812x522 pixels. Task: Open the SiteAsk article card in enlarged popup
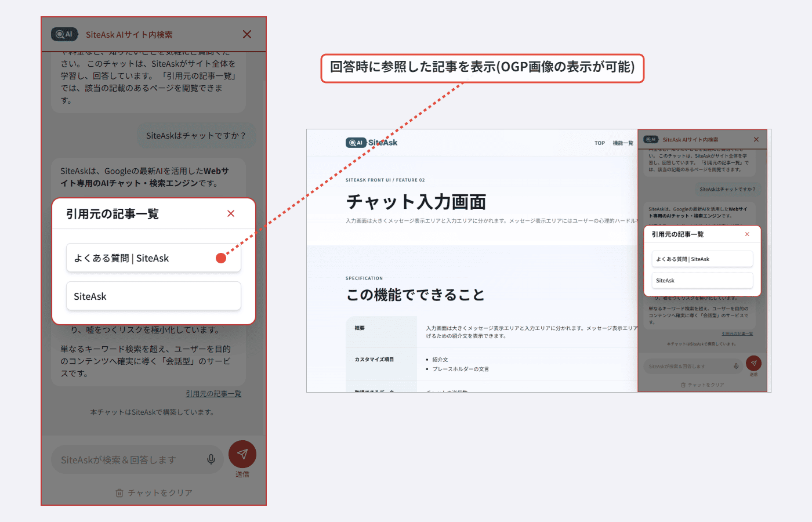pyautogui.click(x=154, y=296)
